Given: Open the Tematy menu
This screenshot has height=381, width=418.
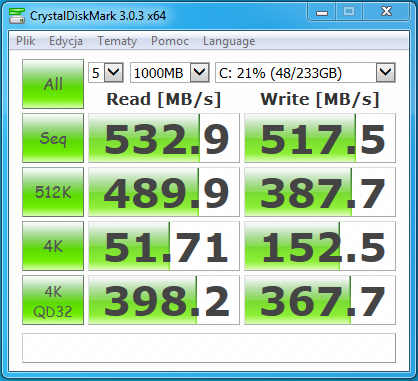Looking at the screenshot, I should click(x=117, y=41).
